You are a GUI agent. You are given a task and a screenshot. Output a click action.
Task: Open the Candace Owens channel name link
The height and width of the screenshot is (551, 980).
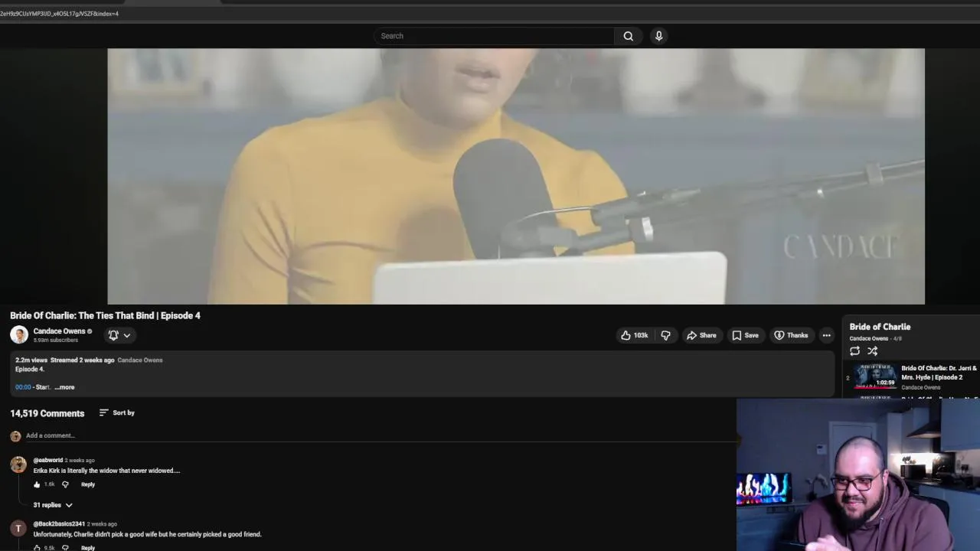click(59, 331)
